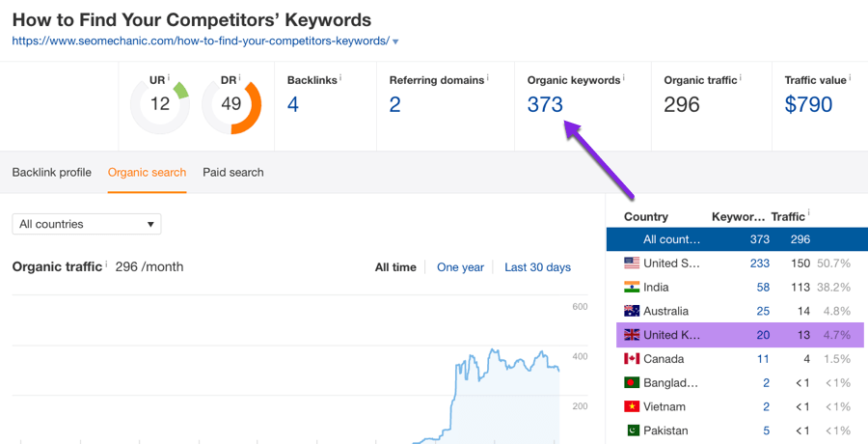The image size is (868, 444).
Task: Click the Canada flag icon
Action: tap(632, 359)
